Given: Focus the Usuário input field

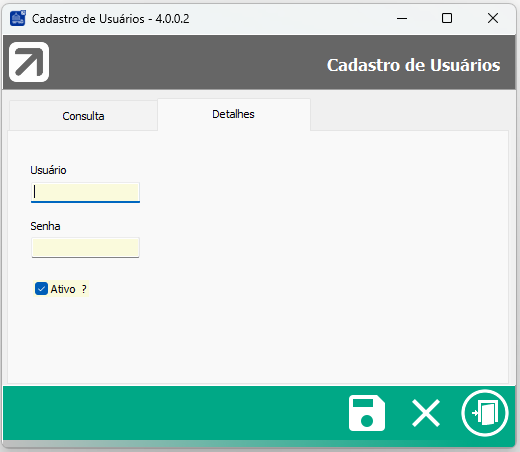Looking at the screenshot, I should click(x=85, y=192).
